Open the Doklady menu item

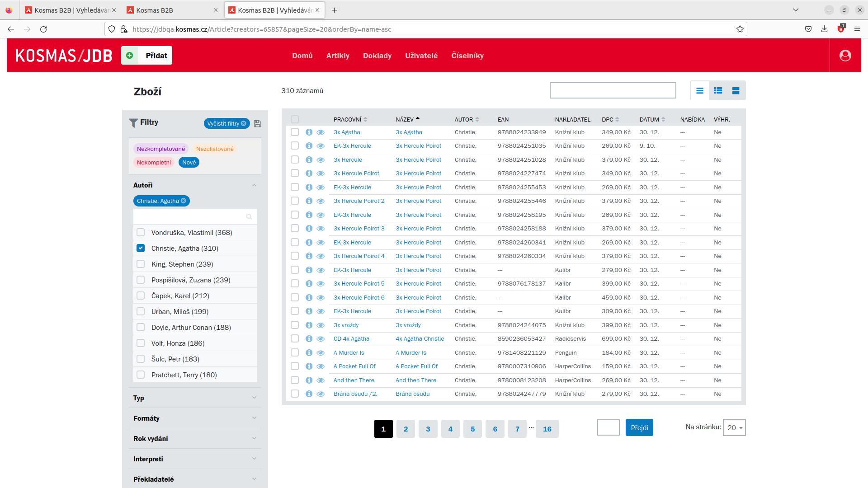click(x=377, y=56)
